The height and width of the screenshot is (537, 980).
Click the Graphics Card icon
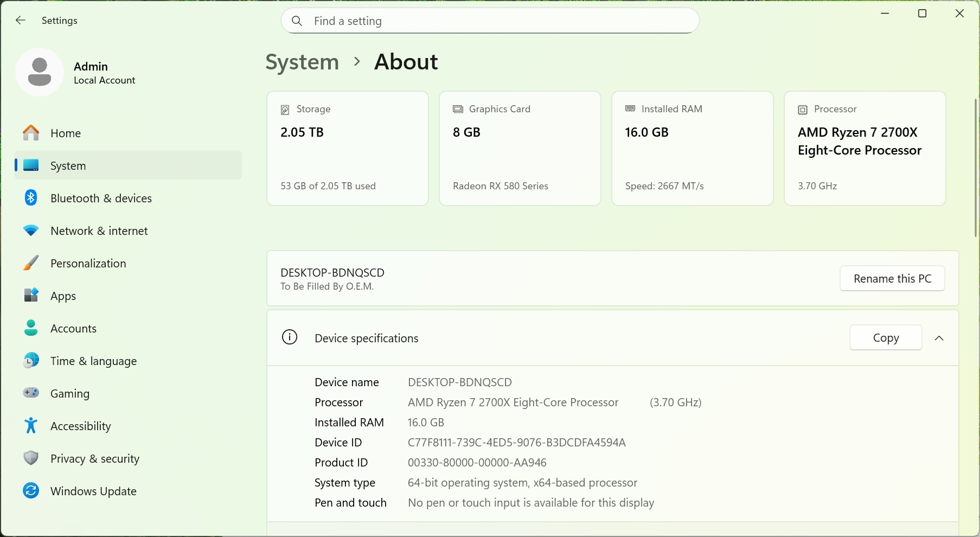coord(458,109)
